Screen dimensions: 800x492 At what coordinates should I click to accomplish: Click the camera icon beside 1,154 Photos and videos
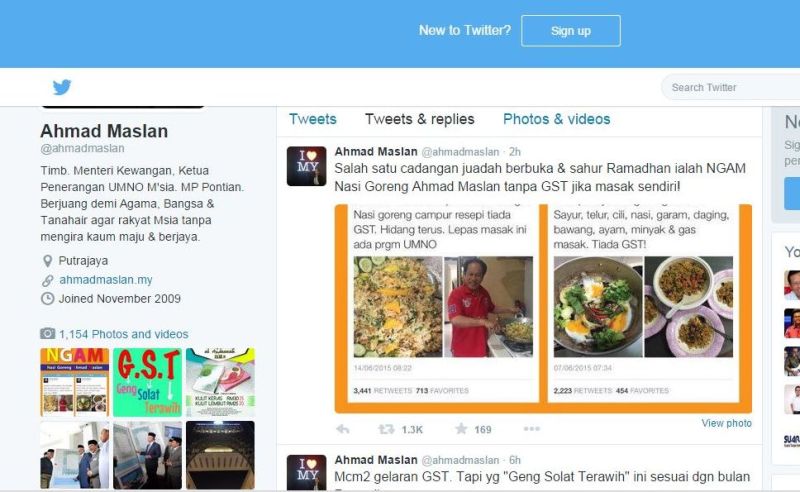[x=47, y=334]
